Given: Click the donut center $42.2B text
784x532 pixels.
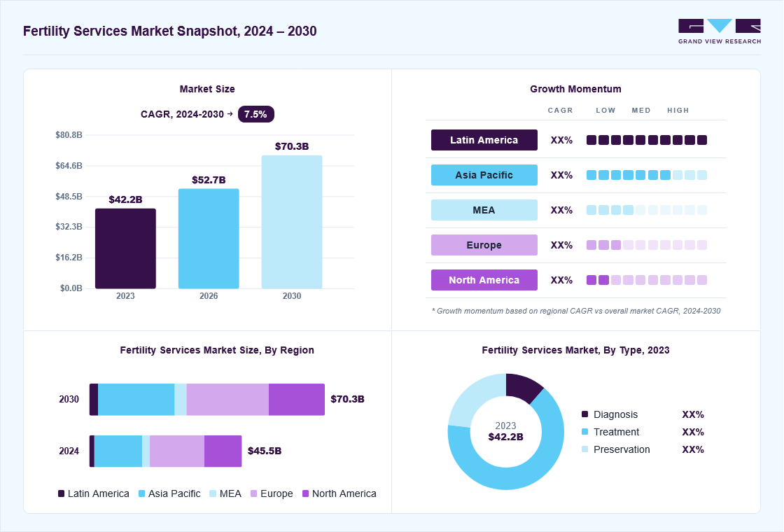Looking at the screenshot, I should pos(506,437).
